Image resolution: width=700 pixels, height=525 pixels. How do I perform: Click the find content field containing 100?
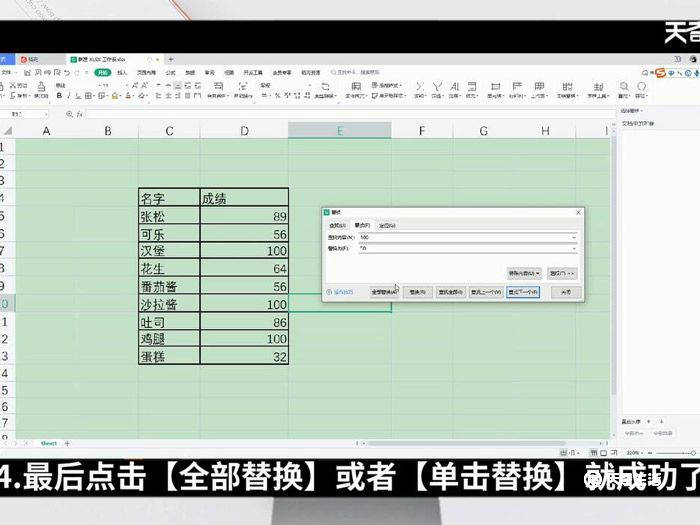coord(468,238)
